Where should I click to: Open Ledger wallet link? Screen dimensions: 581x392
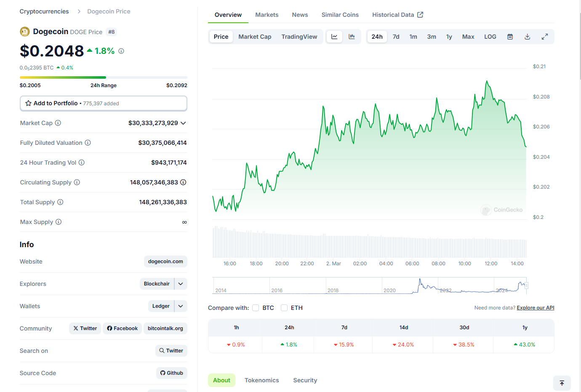point(161,306)
